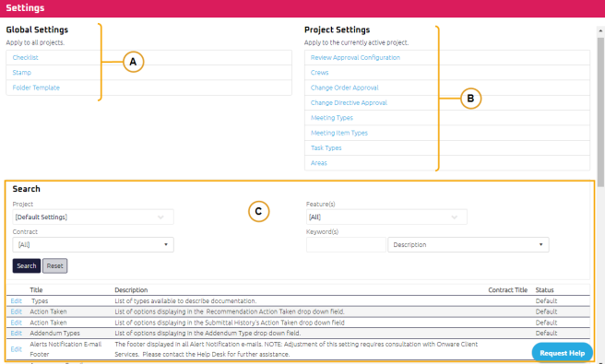Open the Meeting Item Types setting

339,133
